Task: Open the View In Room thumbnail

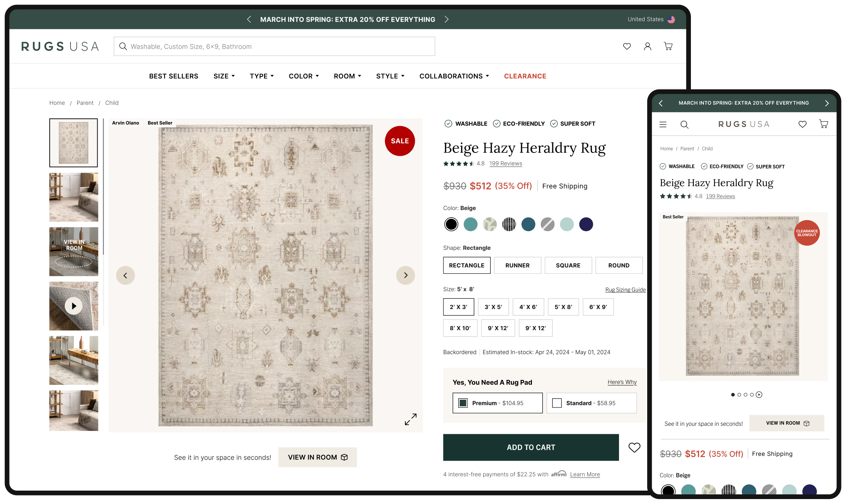Action: 74,251
